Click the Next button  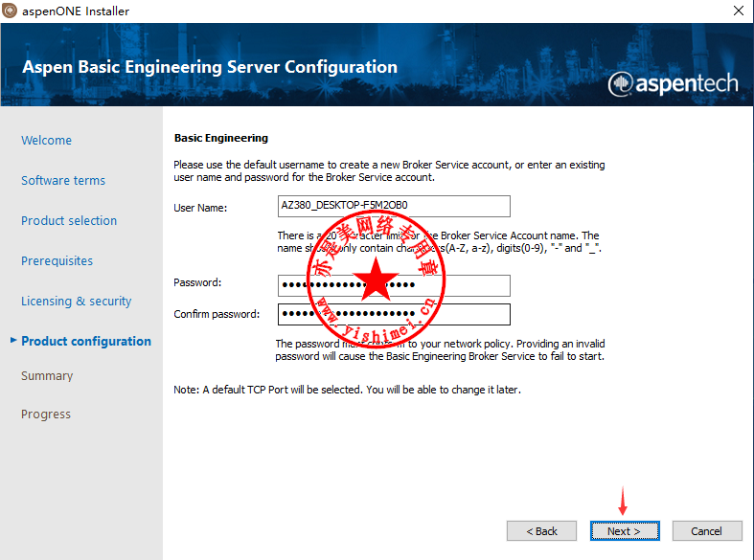click(624, 530)
